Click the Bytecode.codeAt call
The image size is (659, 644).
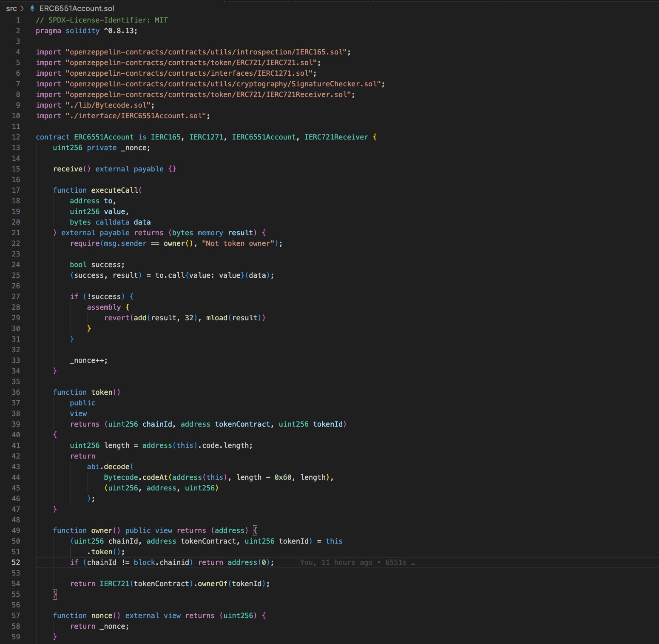pos(217,477)
